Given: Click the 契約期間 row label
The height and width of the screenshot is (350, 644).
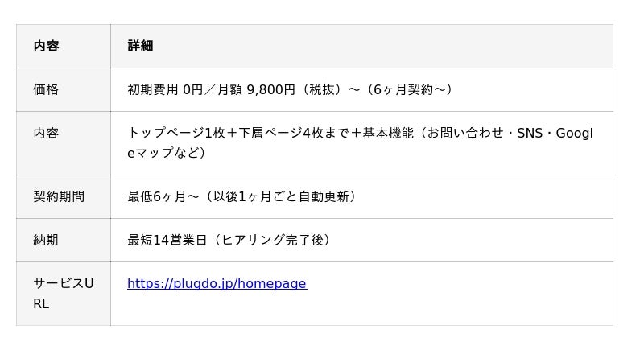Looking at the screenshot, I should point(59,196).
